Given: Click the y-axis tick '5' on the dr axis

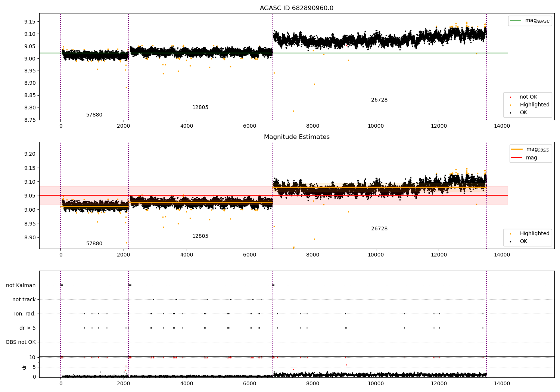Looking at the screenshot, I should 34,367.
